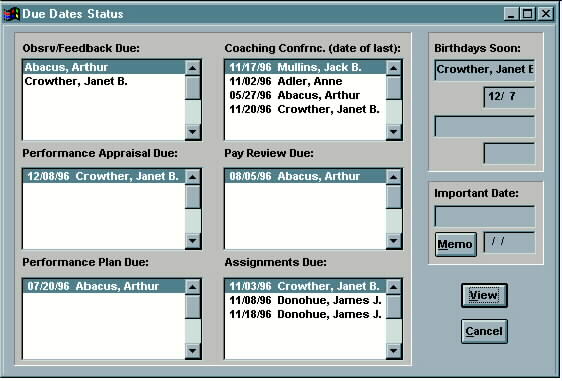Click up arrow of Assignments Due list
This screenshot has width=562, height=381.
(x=394, y=287)
